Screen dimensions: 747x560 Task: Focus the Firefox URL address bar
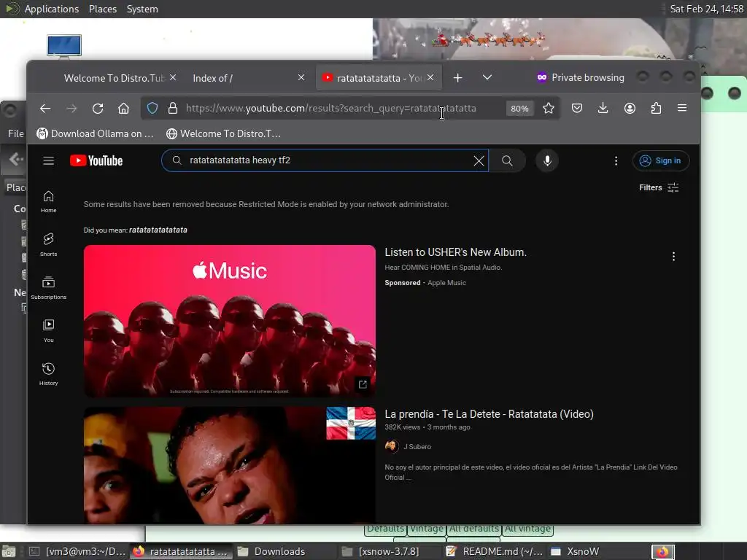click(x=330, y=109)
